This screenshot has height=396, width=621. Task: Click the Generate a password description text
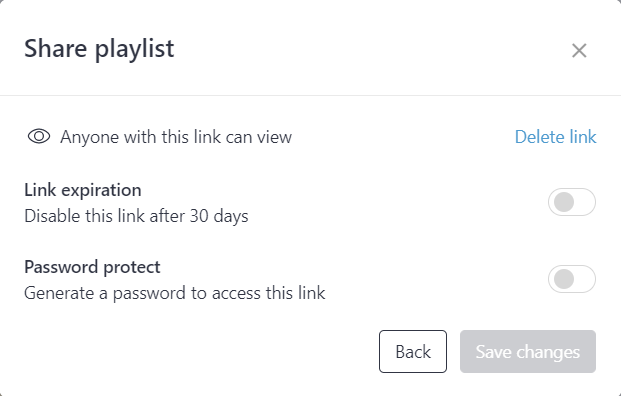[x=175, y=293]
